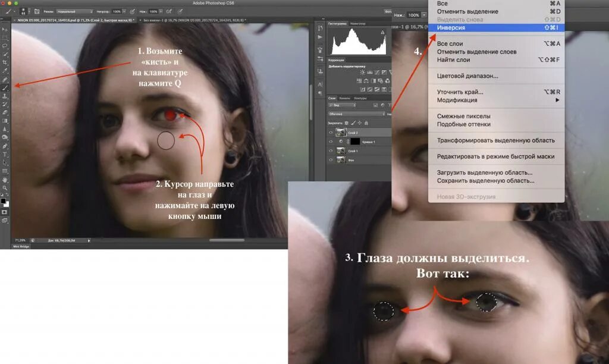Toggle lock position icon
The image size is (609, 364).
[x=360, y=123]
